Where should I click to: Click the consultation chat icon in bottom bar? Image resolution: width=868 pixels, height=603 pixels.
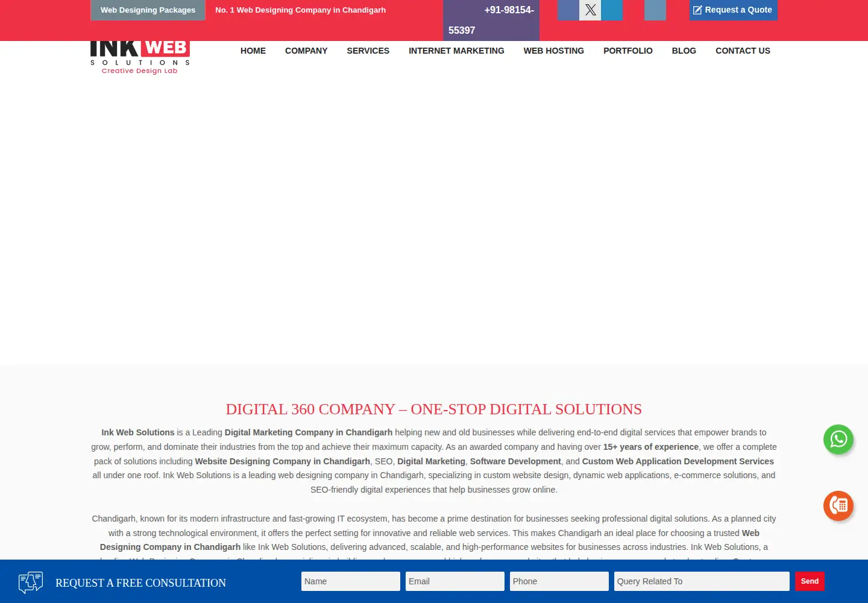coord(31,582)
